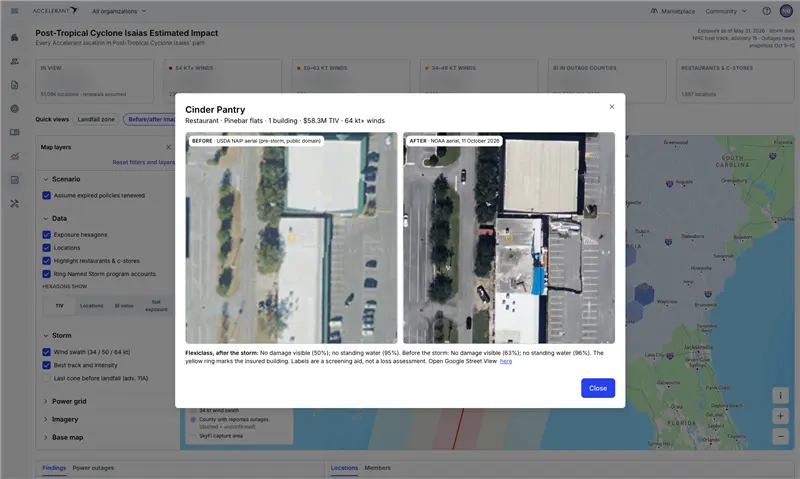Collapse the Data section
The image size is (800, 479).
pos(55,218)
